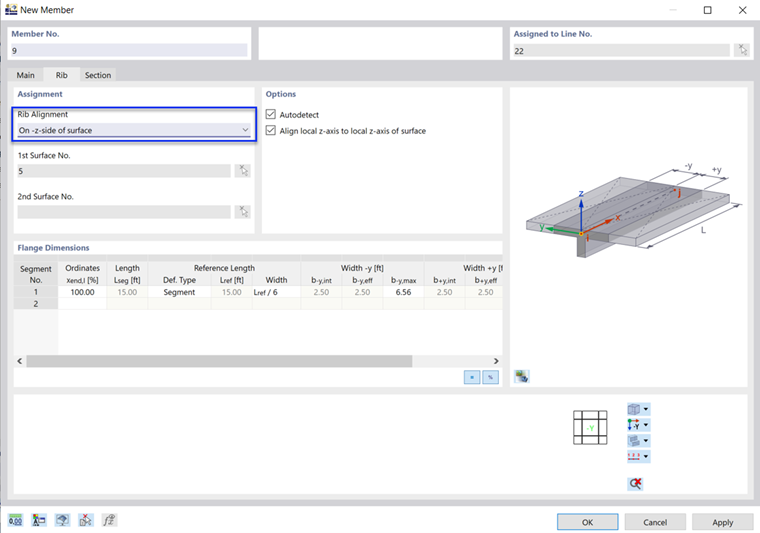760x533 pixels.
Task: Select the 100.00 ordinate cell
Action: coord(82,292)
